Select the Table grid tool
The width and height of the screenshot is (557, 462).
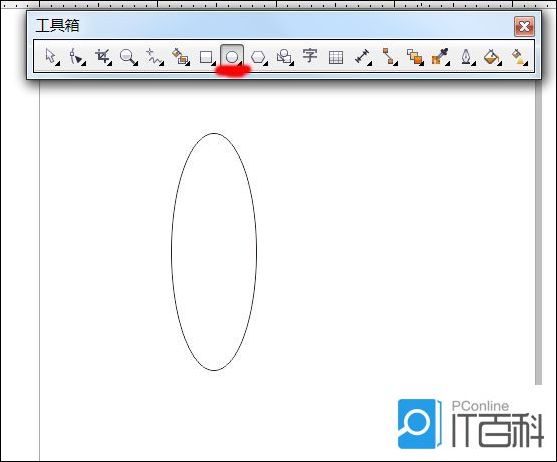[x=336, y=57]
